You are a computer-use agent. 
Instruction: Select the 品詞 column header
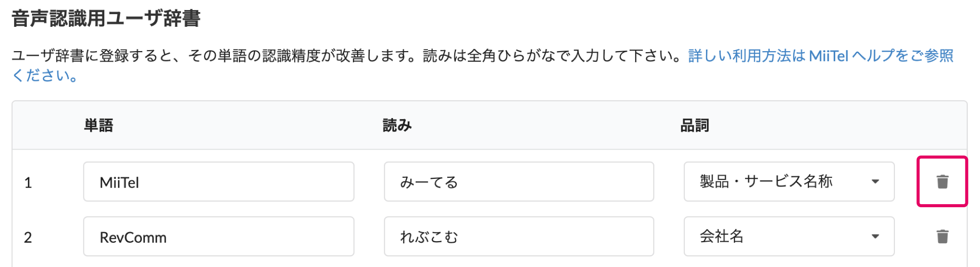click(x=694, y=125)
